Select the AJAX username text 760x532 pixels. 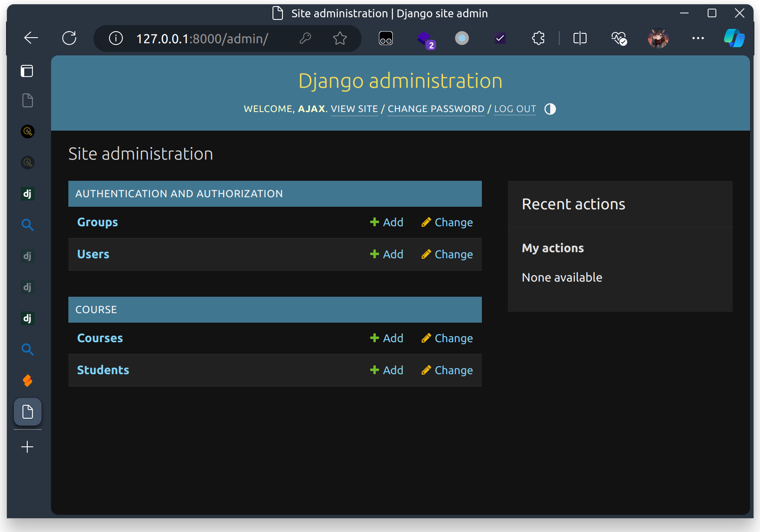click(x=311, y=109)
